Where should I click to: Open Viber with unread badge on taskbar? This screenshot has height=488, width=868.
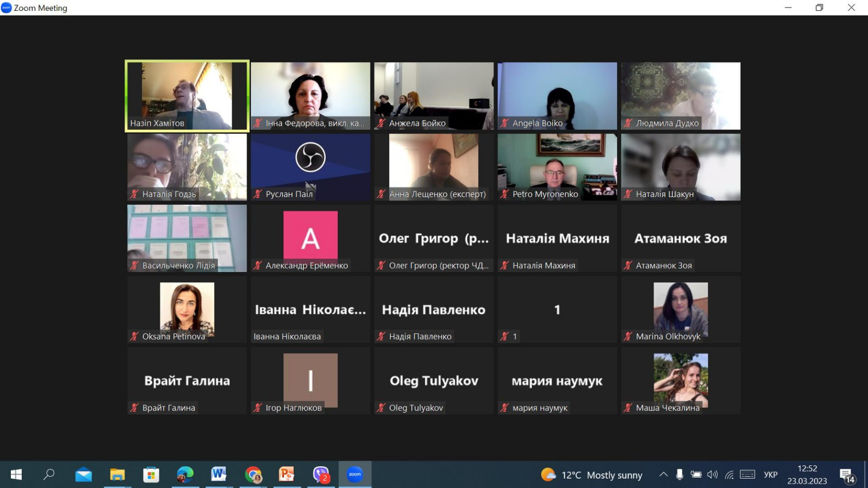[x=321, y=475]
